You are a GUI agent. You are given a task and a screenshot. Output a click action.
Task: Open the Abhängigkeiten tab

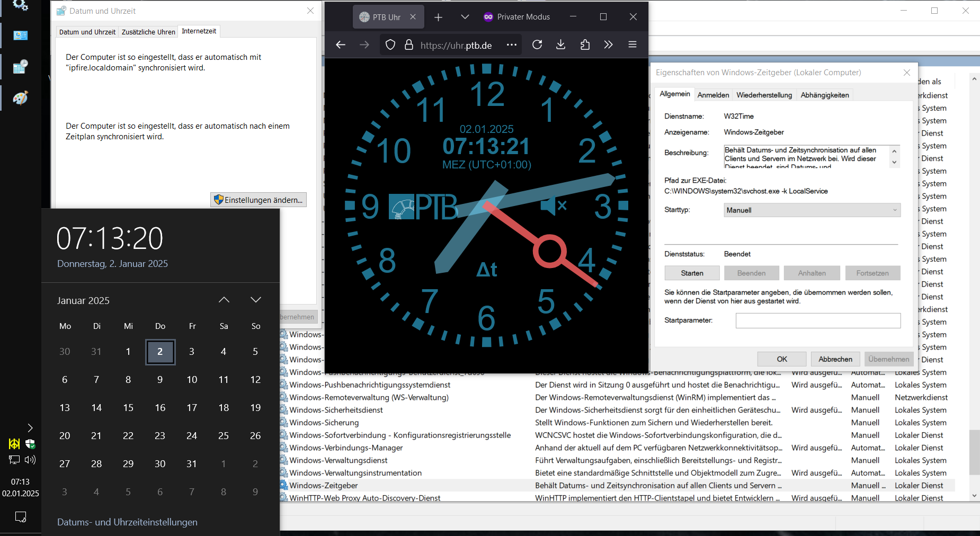point(825,95)
